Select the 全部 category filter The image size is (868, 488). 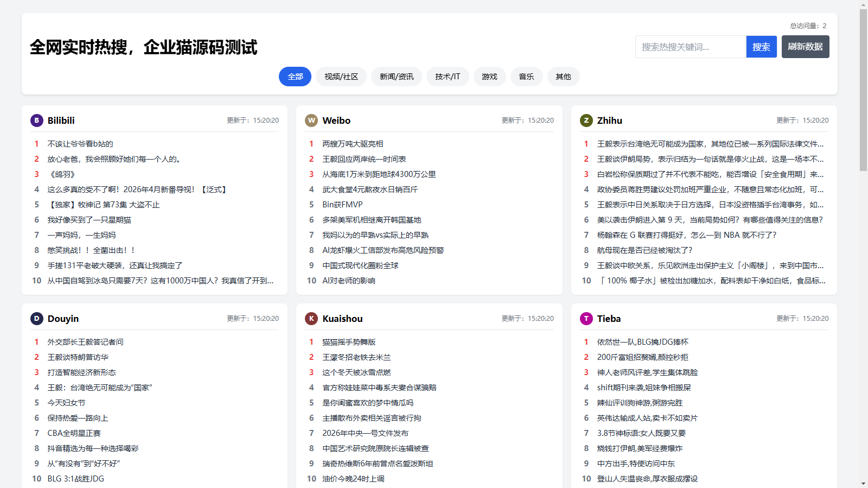point(295,77)
